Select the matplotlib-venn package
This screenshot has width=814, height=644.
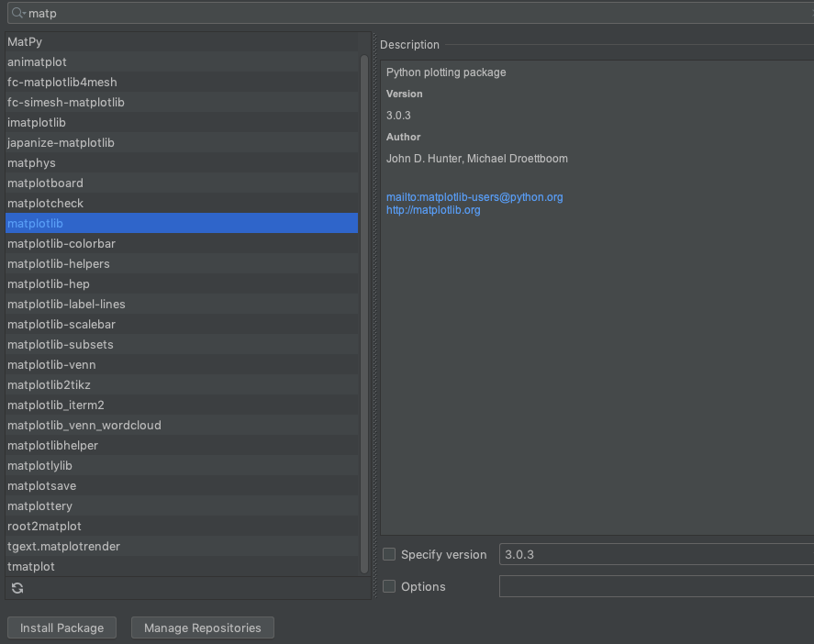(x=182, y=365)
